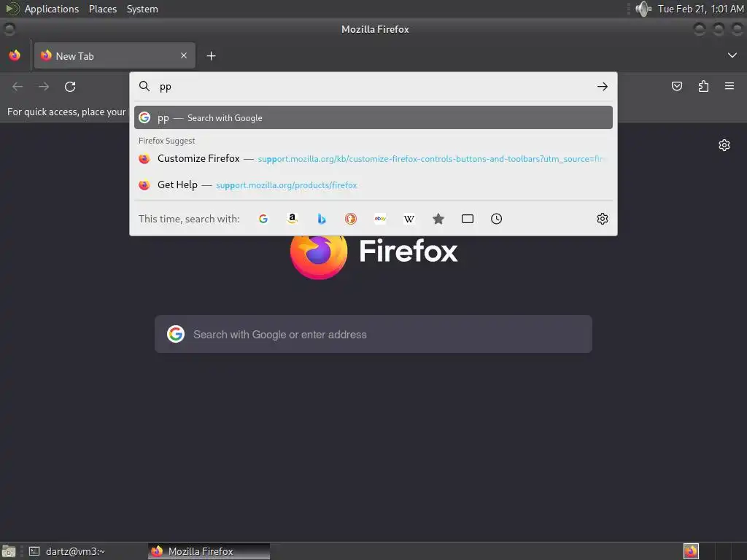Search this time with Google
The width and height of the screenshot is (747, 560).
263,219
